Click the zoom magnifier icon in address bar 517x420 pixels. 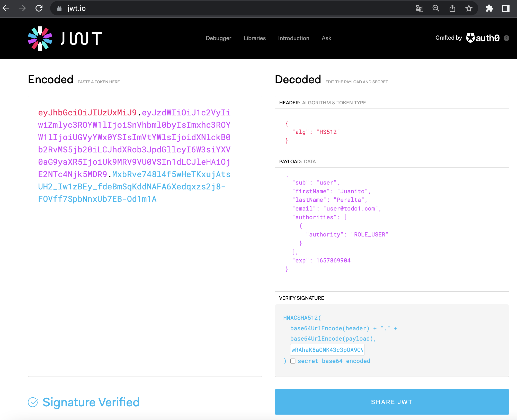[x=436, y=8]
